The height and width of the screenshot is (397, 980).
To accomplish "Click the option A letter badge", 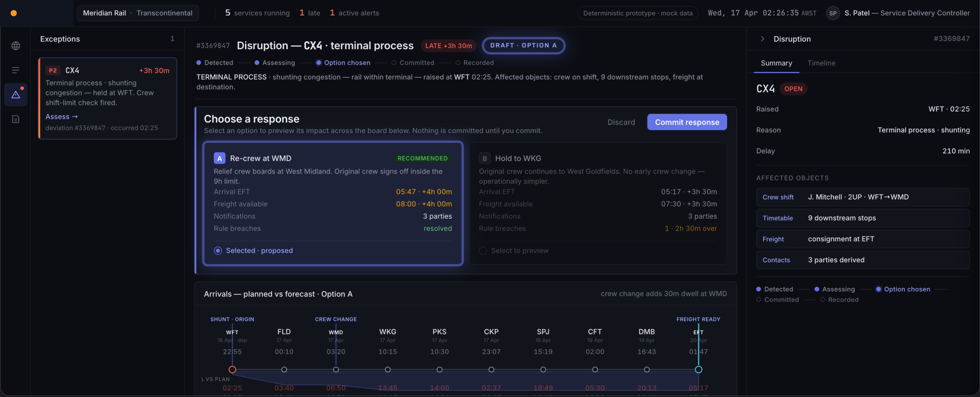I will pos(219,158).
